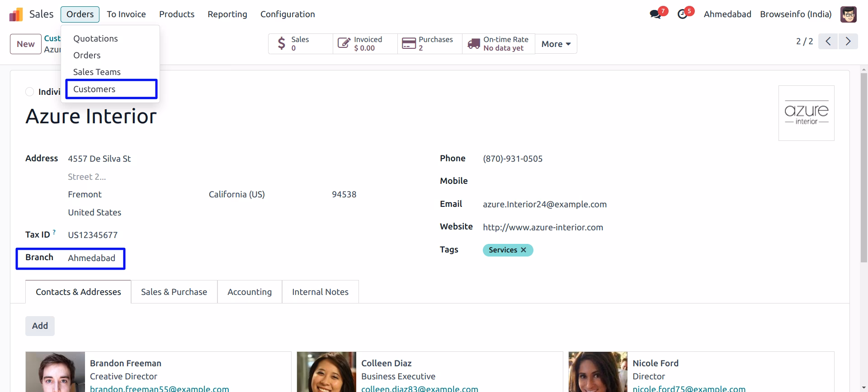
Task: Click the Azure Interior logo image
Action: click(x=807, y=113)
